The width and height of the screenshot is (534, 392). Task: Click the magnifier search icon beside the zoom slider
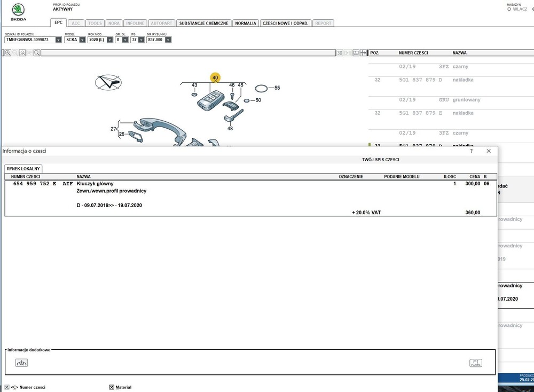tap(36, 53)
